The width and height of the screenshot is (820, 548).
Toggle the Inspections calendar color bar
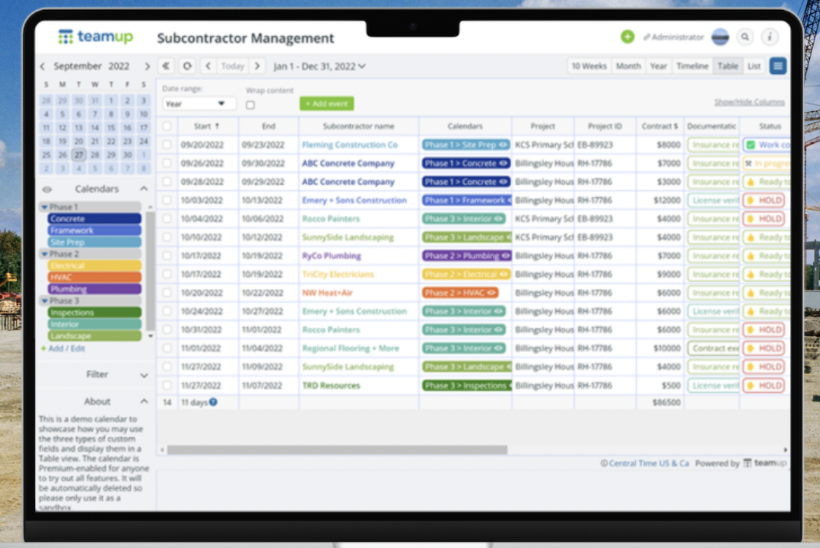94,312
